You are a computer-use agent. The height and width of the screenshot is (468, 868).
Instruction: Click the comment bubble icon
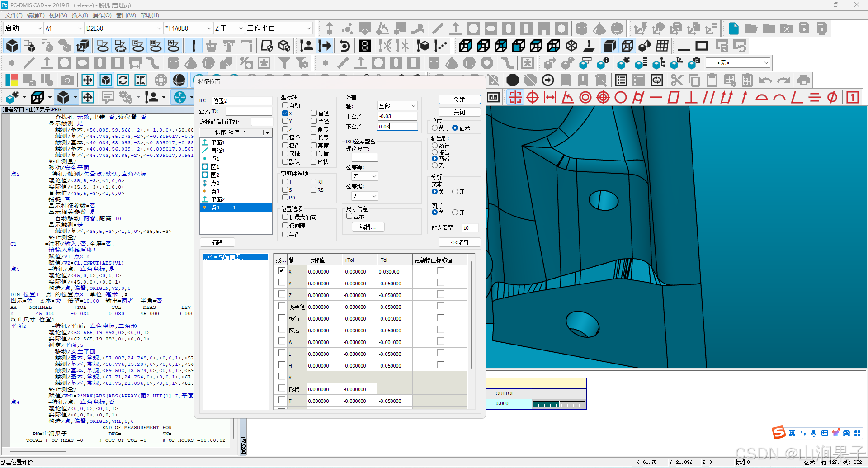click(x=108, y=97)
